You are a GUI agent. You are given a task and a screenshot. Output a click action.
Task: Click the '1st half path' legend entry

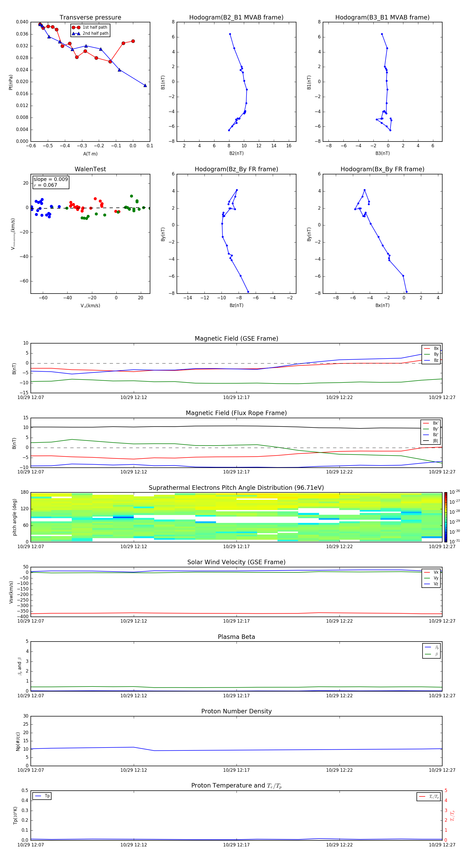click(x=90, y=27)
